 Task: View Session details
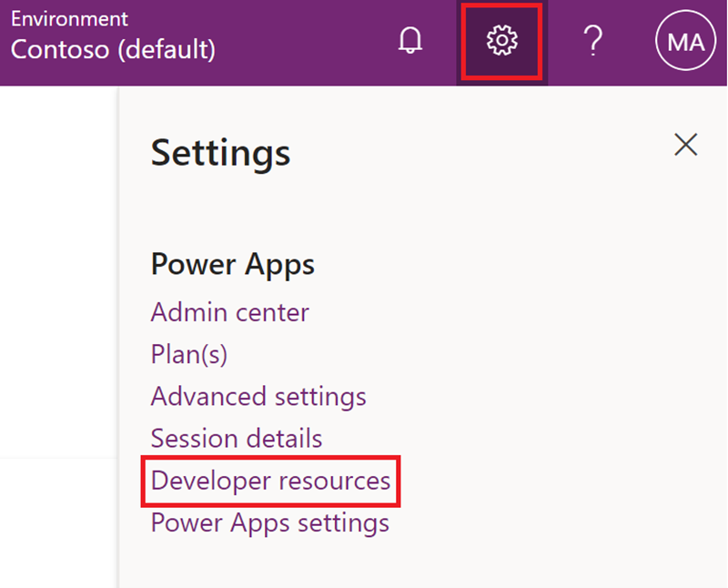tap(237, 439)
